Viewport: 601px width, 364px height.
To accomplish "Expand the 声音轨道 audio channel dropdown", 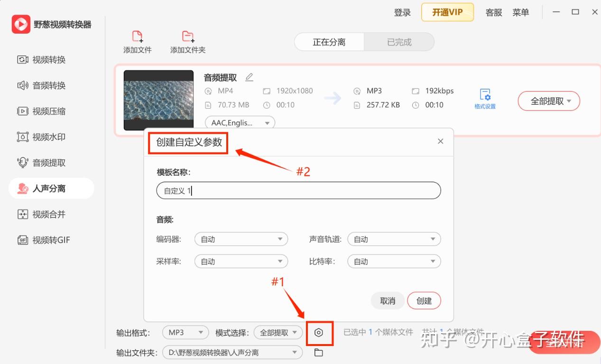I will tap(394, 239).
